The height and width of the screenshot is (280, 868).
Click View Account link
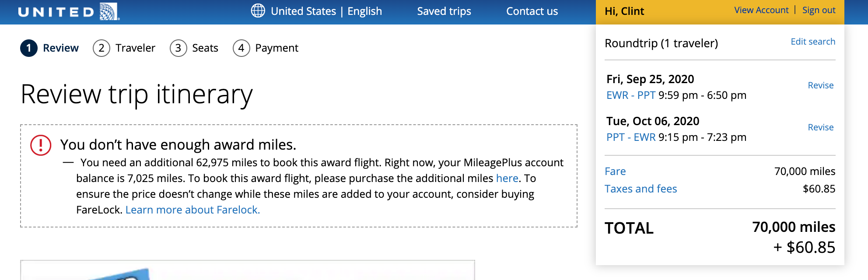(x=761, y=10)
